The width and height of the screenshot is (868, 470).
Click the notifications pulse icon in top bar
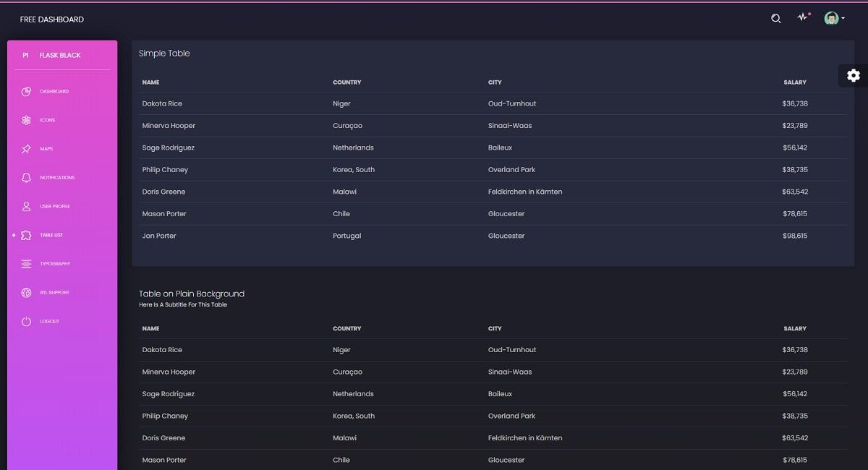point(803,17)
